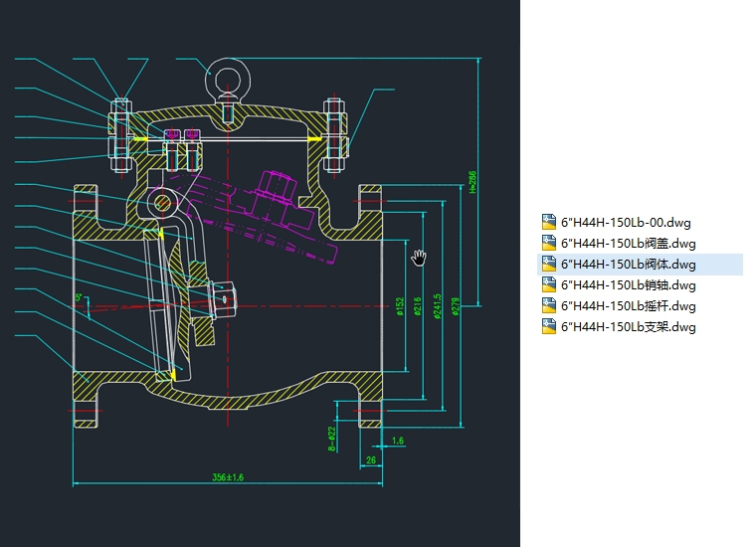Screen dimensions: 756x547
Task: Select the 6"H44H-150Lb支架.dwg file name
Action: click(629, 326)
